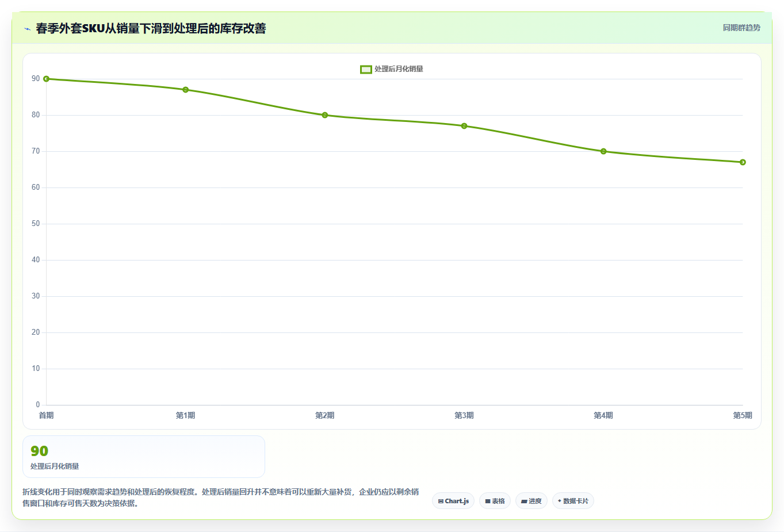This screenshot has width=784, height=532.
Task: Click the lightning icon beside the chart title
Action: 27,29
